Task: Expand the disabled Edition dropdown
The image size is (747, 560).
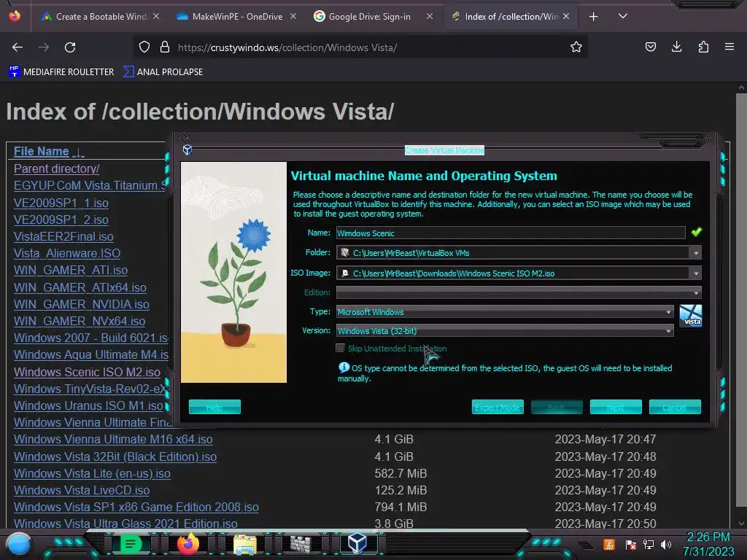Action: 696,292
